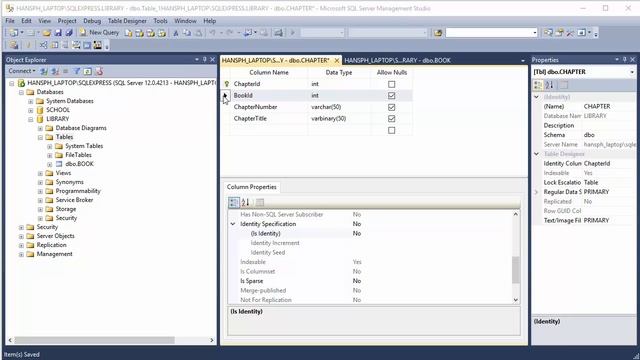Viewport: 640px width, 360px height.
Task: Click the Disconnect icon in Object Explorer toolbar
Action: tap(55, 71)
